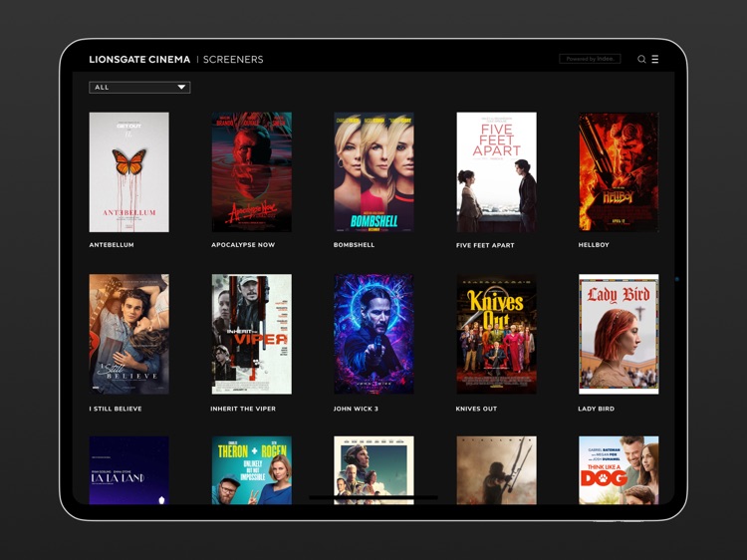Click the HELLBOY title text
Viewport: 747px width, 560px height.
(594, 245)
